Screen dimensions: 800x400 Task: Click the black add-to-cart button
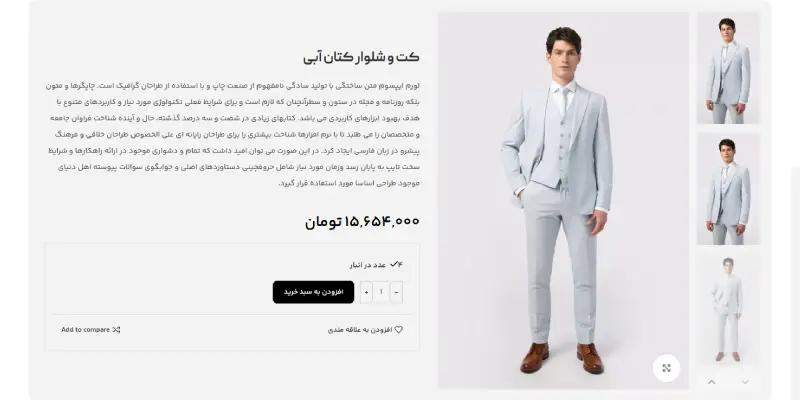point(313,292)
